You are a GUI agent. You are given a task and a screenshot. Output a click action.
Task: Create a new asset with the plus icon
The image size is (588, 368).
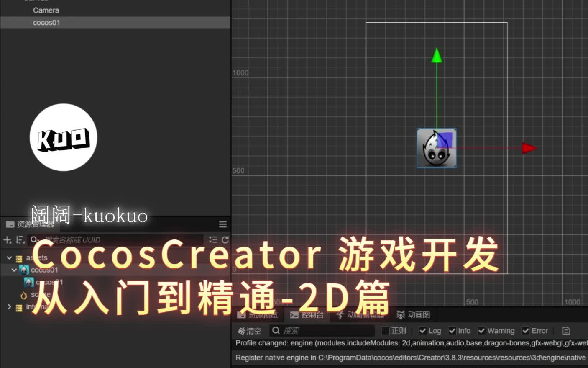point(6,240)
